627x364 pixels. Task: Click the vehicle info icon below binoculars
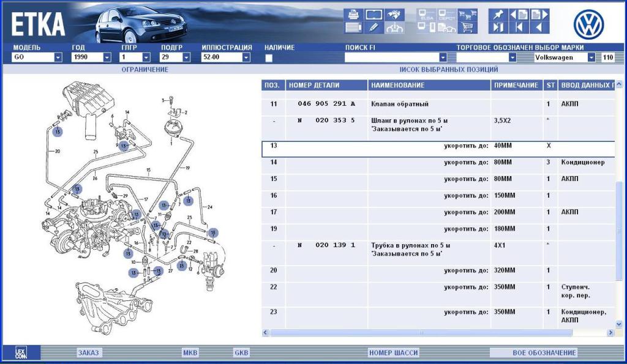point(394,28)
